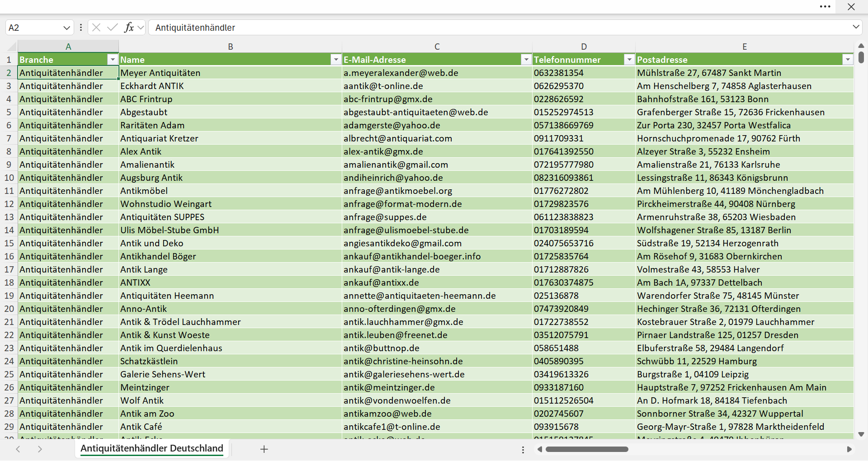Open the Branche column filter dropdown

pos(113,60)
